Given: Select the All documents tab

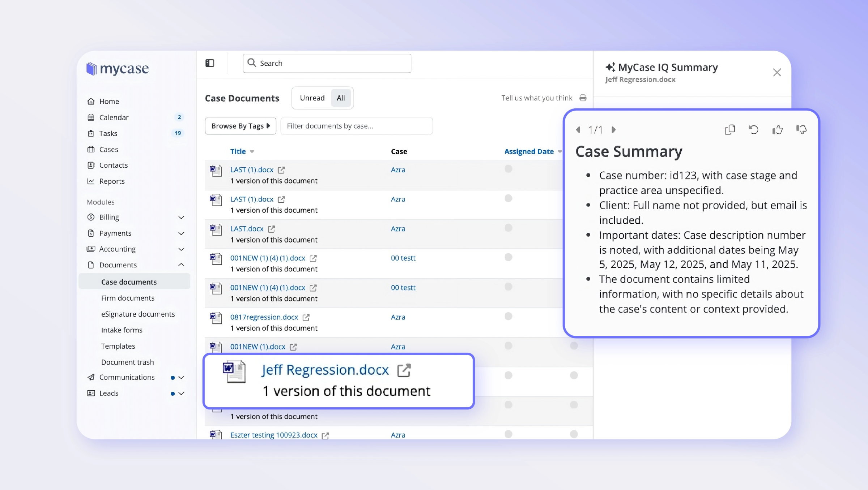Looking at the screenshot, I should click(x=340, y=98).
